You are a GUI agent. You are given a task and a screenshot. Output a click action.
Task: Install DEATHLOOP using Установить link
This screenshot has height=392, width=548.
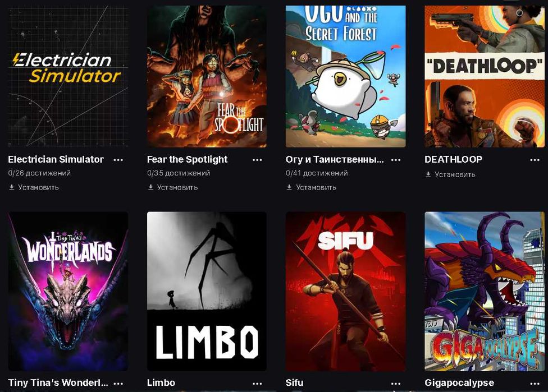(x=450, y=174)
